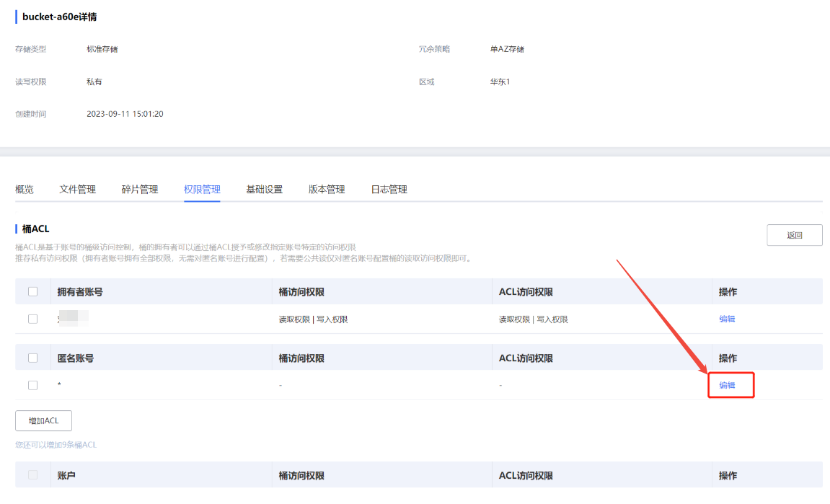The width and height of the screenshot is (830, 504).
Task: Tick the checkbox in the owner account row
Action: pyautogui.click(x=32, y=319)
